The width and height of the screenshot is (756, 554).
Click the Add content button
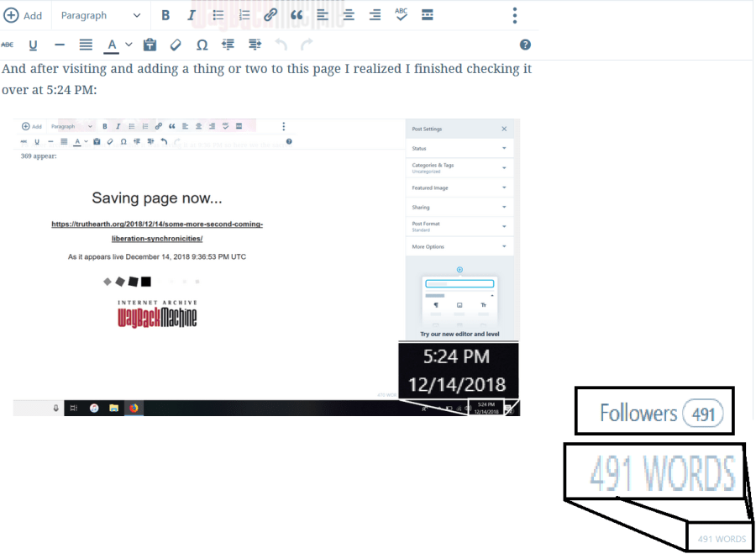(x=23, y=15)
